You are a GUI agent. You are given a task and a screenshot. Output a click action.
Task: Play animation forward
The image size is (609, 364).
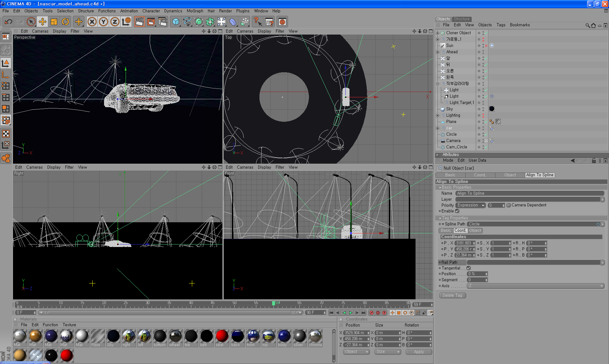[350, 313]
